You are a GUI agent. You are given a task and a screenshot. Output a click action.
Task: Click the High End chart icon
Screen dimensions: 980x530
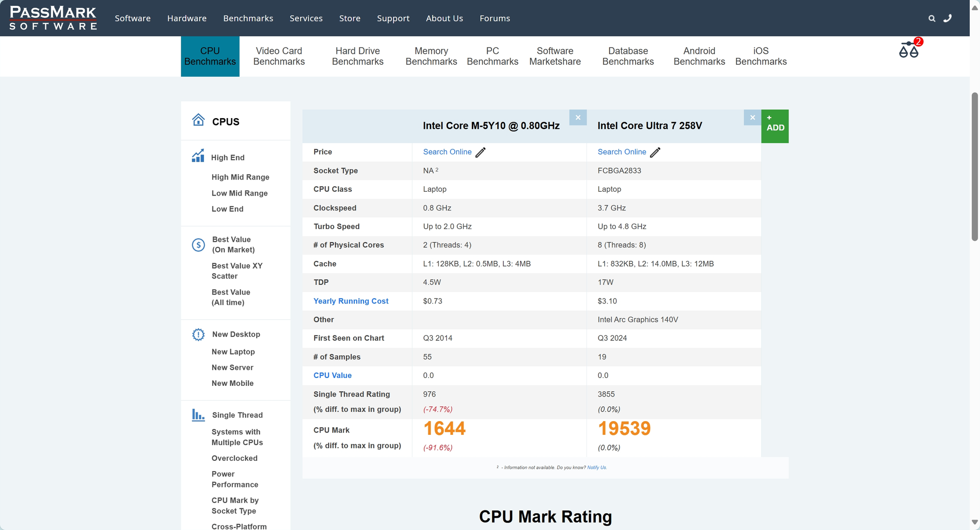click(x=198, y=156)
